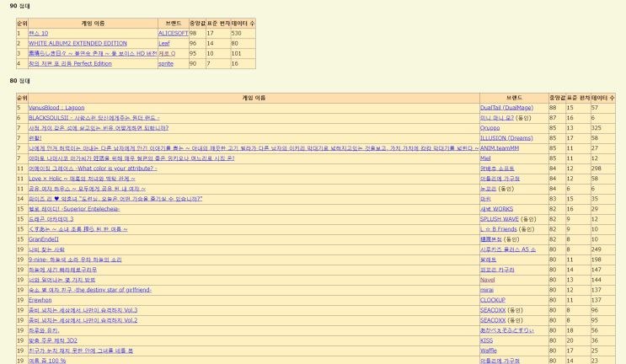626x364 pixels.
Task: Open the ALICESOFT brand link
Action: tap(173, 33)
